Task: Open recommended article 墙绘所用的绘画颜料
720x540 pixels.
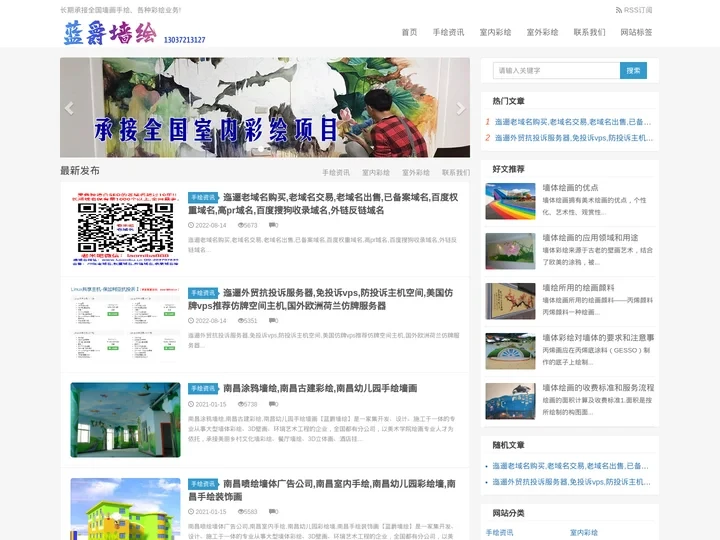Action: click(x=578, y=287)
